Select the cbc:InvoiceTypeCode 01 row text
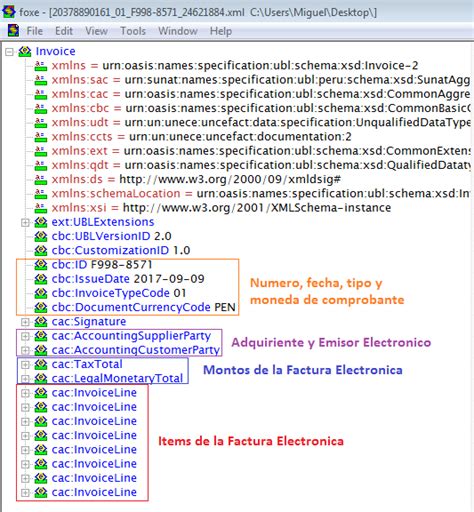Viewport: 474px width, 512px height. click(x=119, y=293)
